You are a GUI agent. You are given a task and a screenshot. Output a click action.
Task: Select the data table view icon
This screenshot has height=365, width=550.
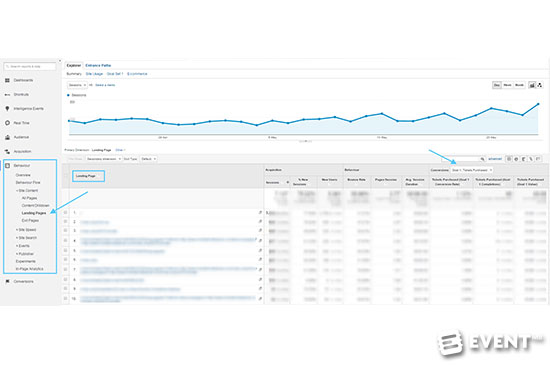pos(509,159)
